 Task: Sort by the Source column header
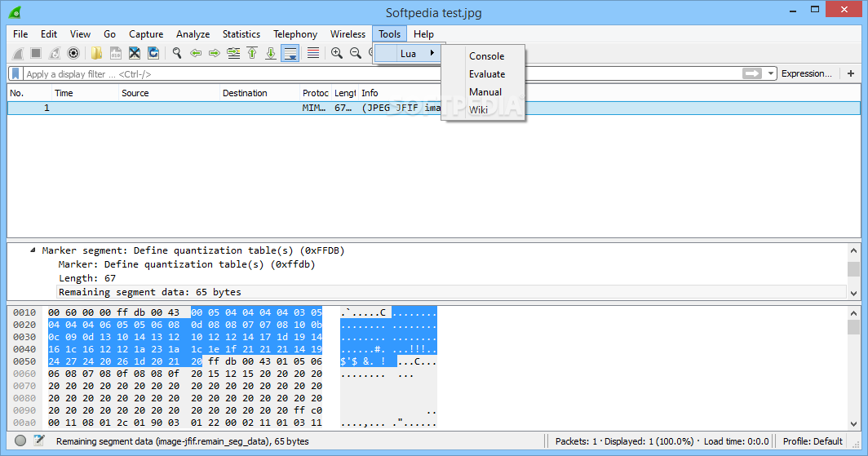pos(169,93)
